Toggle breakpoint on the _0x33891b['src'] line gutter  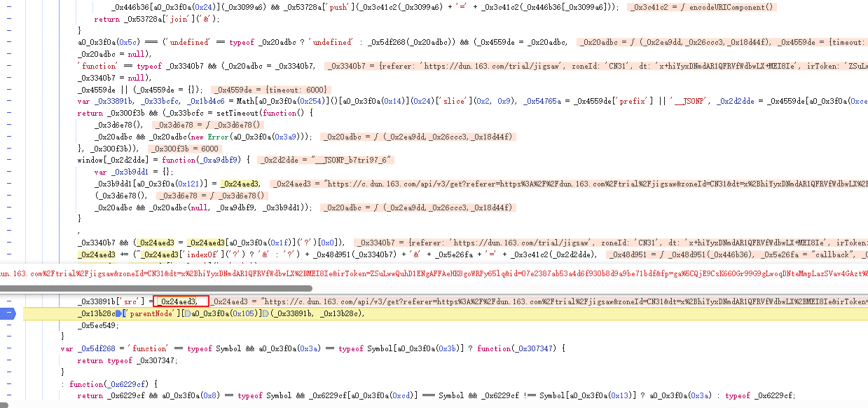click(8, 301)
